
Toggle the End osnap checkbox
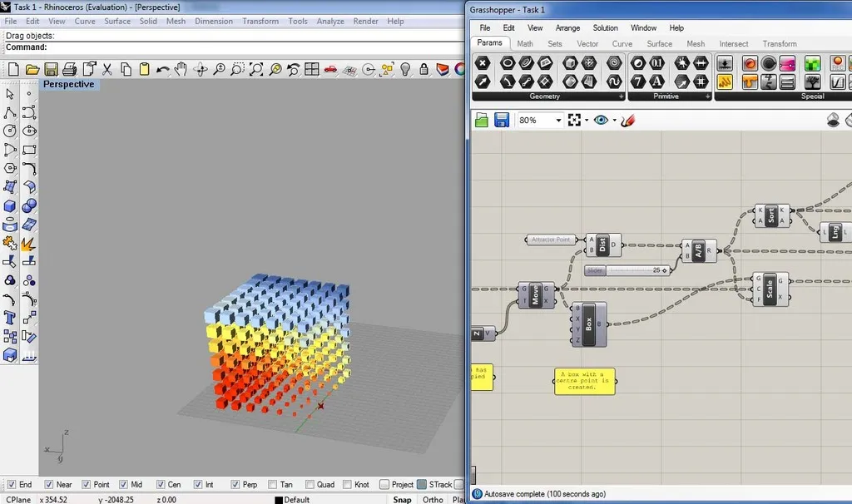tap(12, 484)
